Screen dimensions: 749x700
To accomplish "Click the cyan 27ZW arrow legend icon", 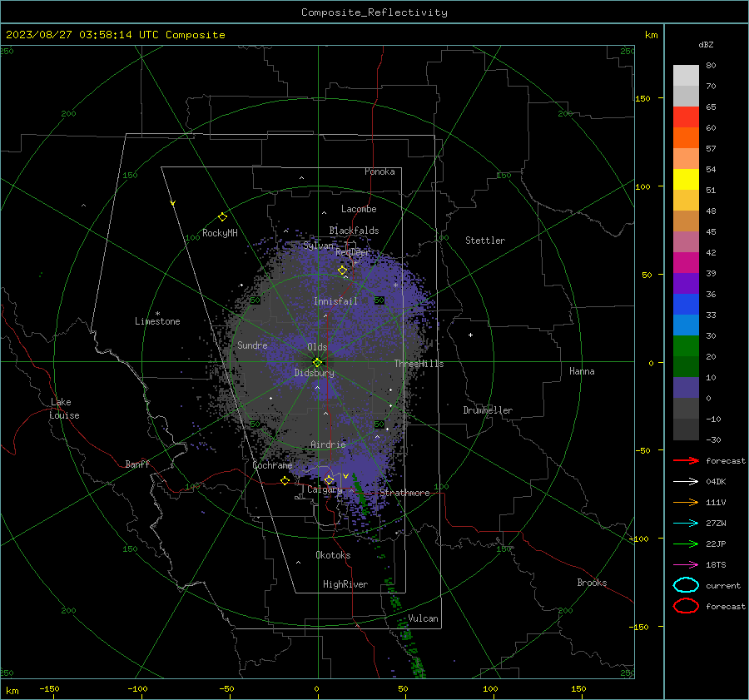I will tap(686, 524).
